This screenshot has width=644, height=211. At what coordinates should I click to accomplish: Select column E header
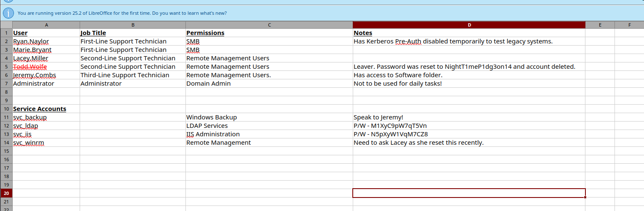(x=600, y=25)
